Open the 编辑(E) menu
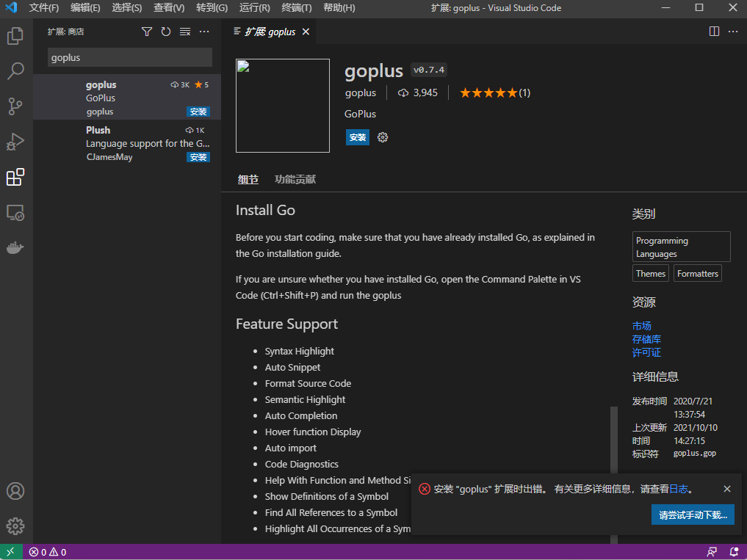 click(85, 7)
